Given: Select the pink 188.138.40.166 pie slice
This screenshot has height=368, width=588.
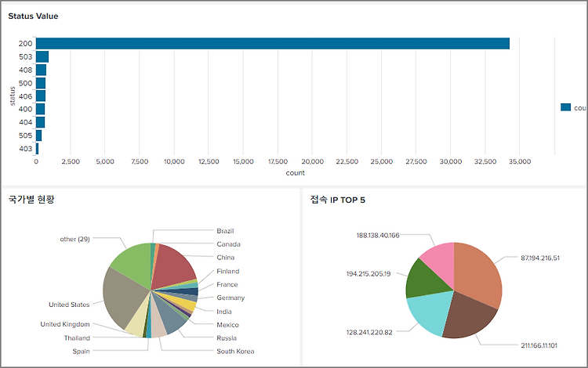Looking at the screenshot, I should [441, 262].
